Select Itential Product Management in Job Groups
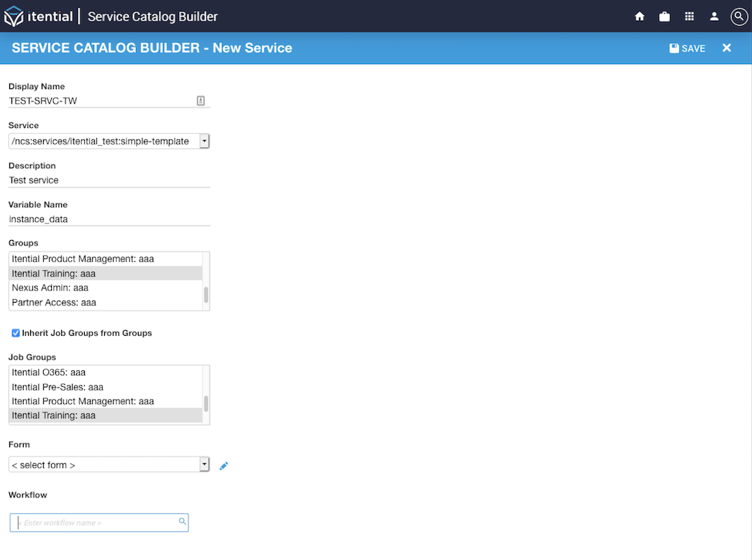 point(106,401)
